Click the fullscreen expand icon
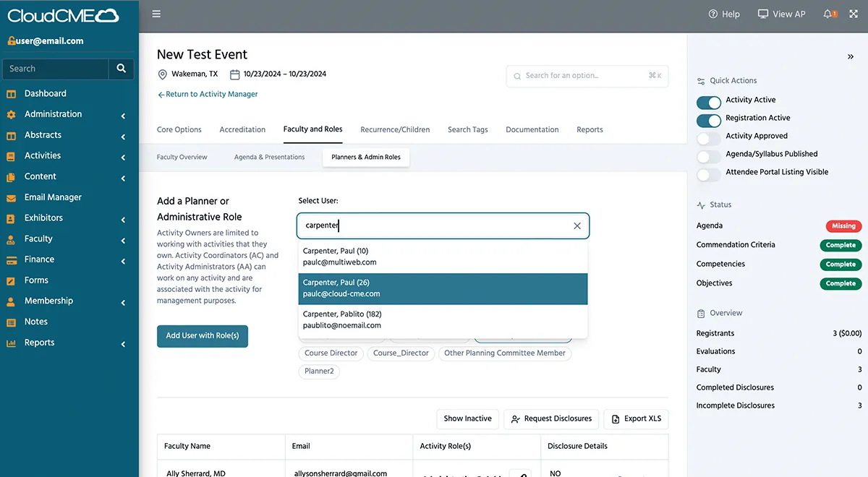Screen dimensions: 868x477 (854, 14)
